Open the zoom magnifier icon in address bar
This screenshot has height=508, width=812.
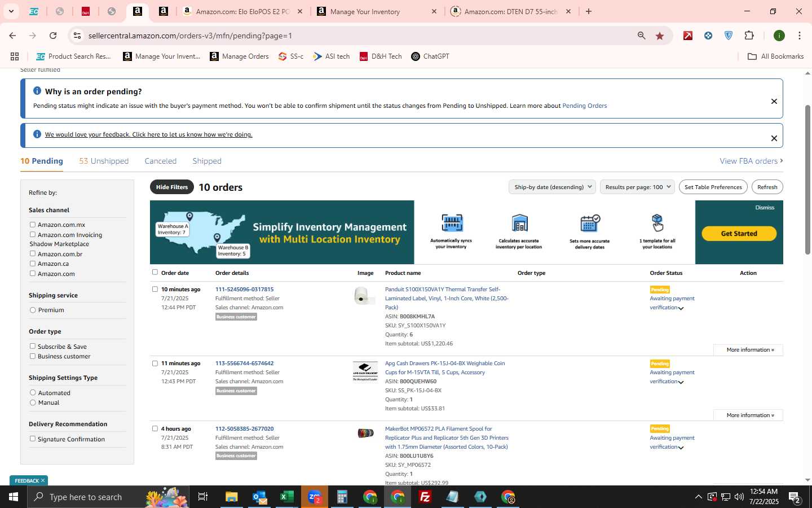tap(642, 36)
